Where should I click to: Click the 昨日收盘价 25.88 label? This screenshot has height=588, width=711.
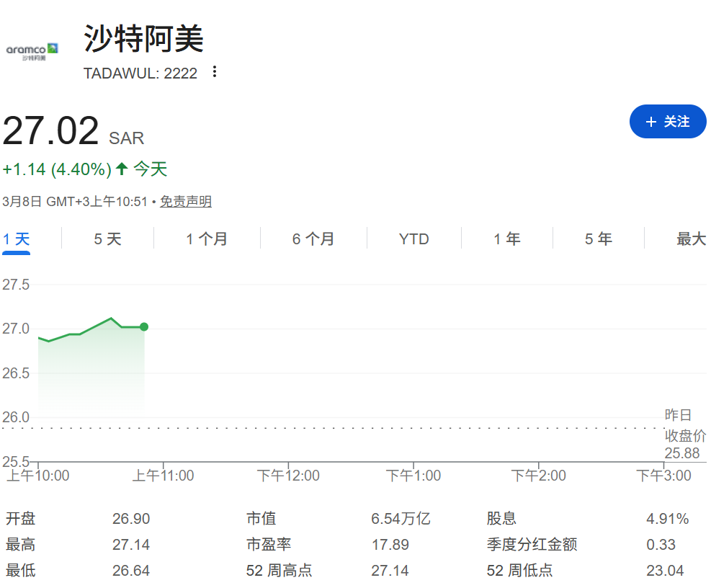pyautogui.click(x=681, y=435)
